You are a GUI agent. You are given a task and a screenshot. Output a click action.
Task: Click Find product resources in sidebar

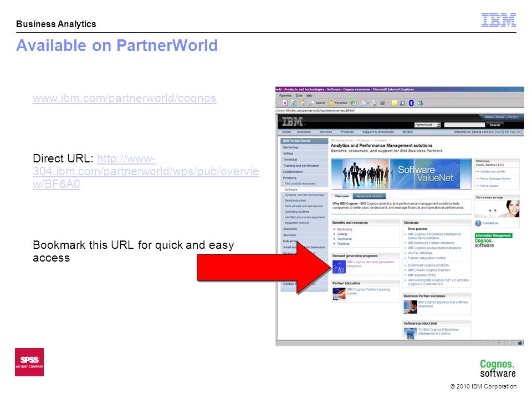[x=300, y=183]
